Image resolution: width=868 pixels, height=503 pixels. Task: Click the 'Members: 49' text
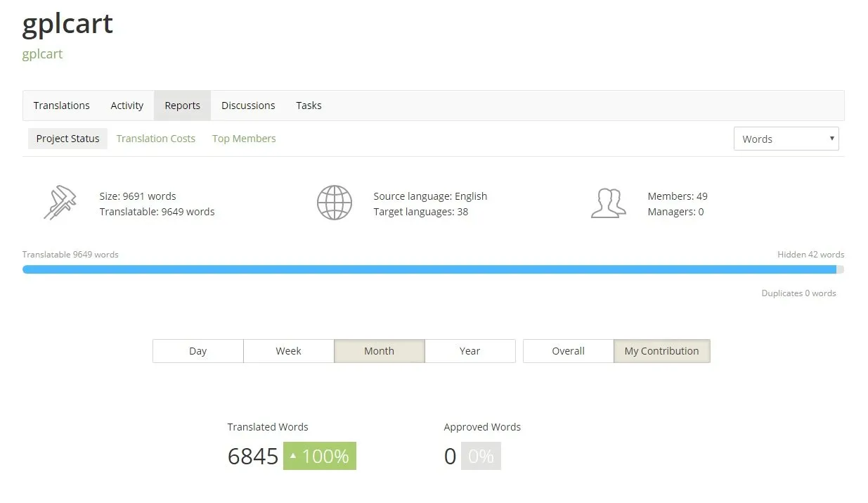click(678, 196)
